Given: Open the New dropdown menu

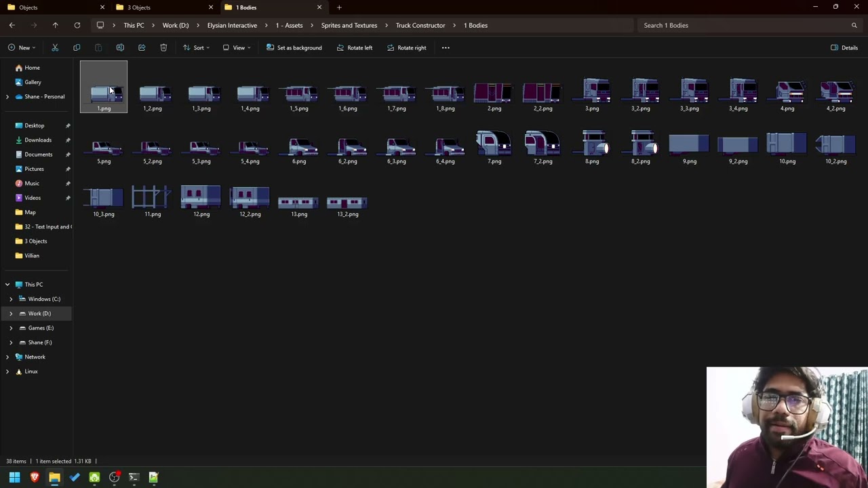Looking at the screenshot, I should pos(22,47).
